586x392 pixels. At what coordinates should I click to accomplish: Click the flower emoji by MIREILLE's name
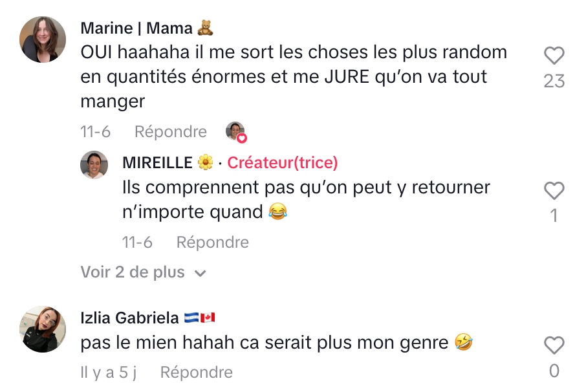tap(205, 163)
